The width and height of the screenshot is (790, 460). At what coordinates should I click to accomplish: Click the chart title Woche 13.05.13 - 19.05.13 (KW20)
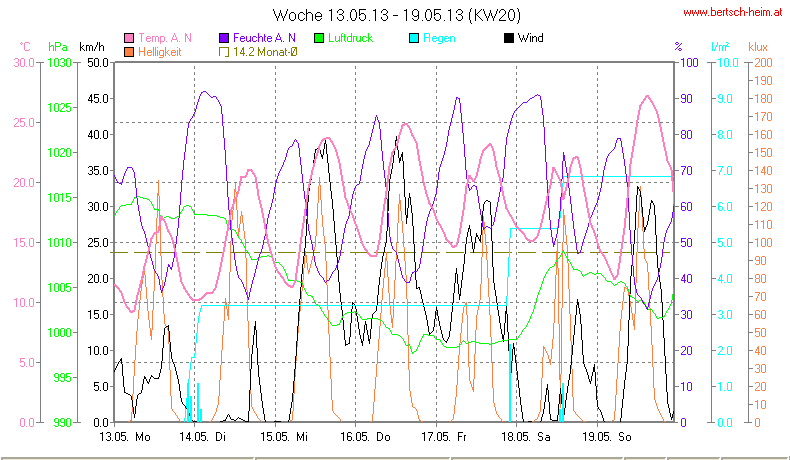(x=397, y=15)
